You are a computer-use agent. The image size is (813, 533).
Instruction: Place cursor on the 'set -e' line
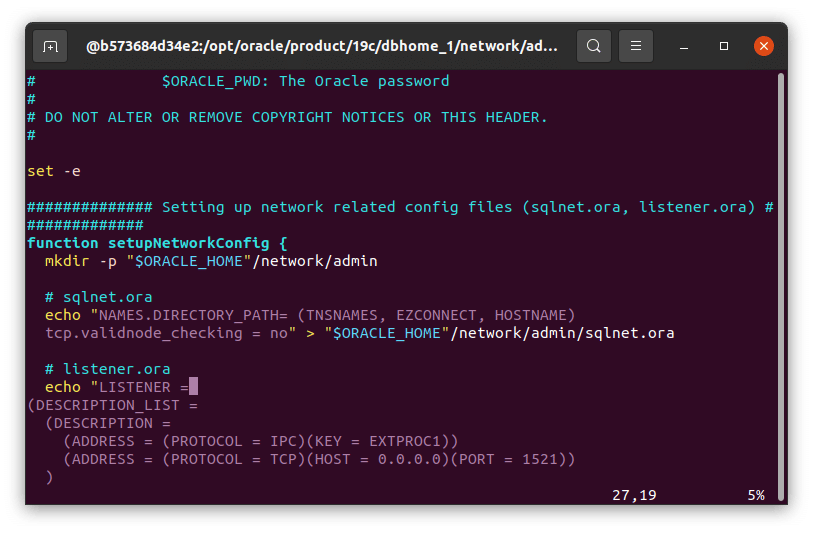tap(54, 171)
